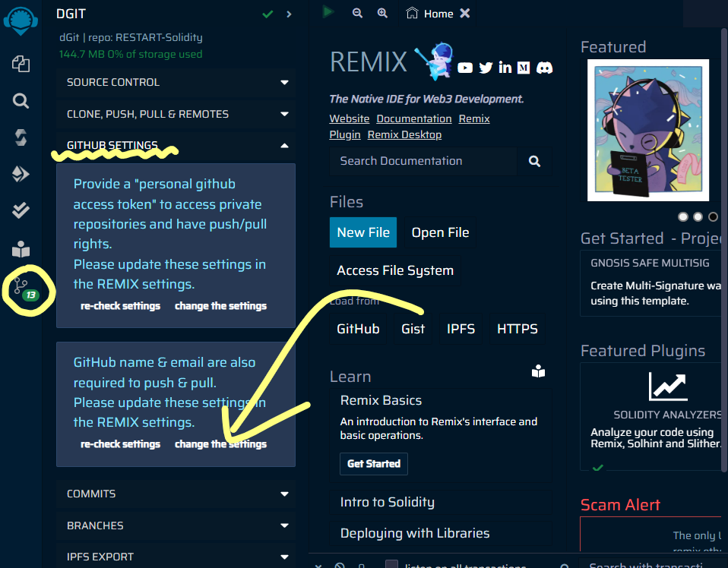Image resolution: width=728 pixels, height=568 pixels.
Task: Open the Search in files sidebar icon
Action: click(21, 100)
